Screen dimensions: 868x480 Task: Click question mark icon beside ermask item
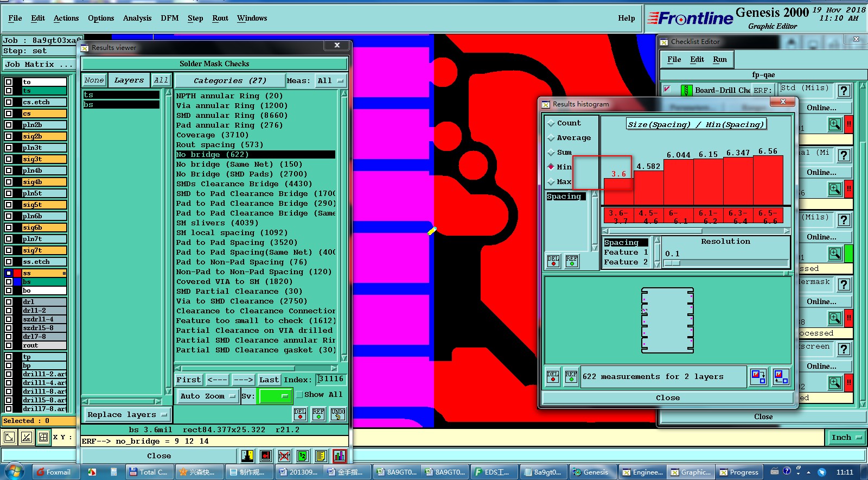click(844, 285)
